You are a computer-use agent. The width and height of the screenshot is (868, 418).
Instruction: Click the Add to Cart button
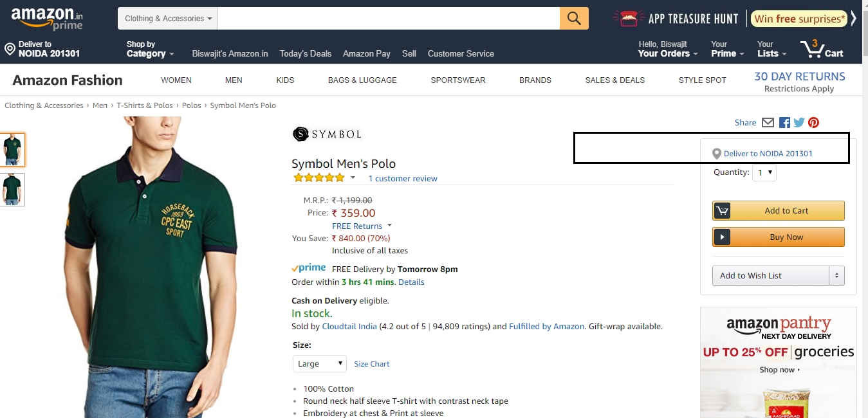point(779,210)
